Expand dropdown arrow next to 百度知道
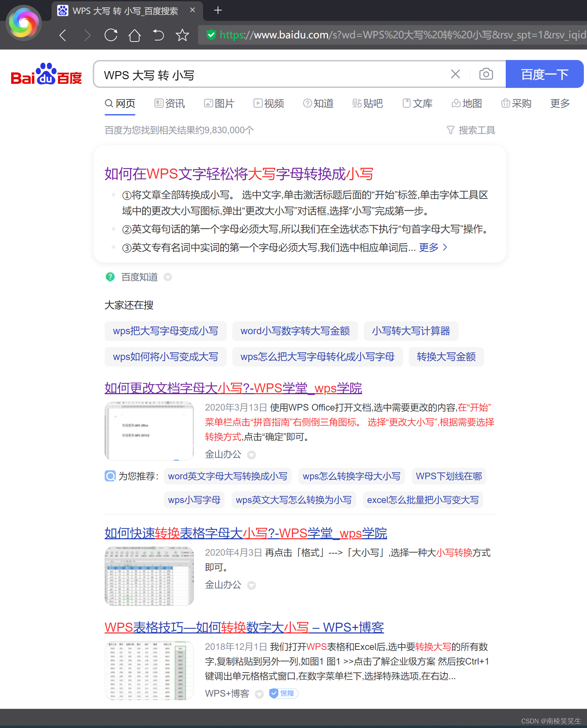 [168, 277]
